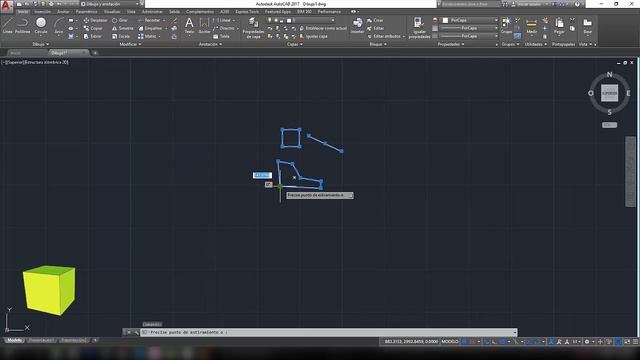Image resolution: width=640 pixels, height=360 pixels.
Task: Toggle the clean screen status icon
Action: point(627,342)
